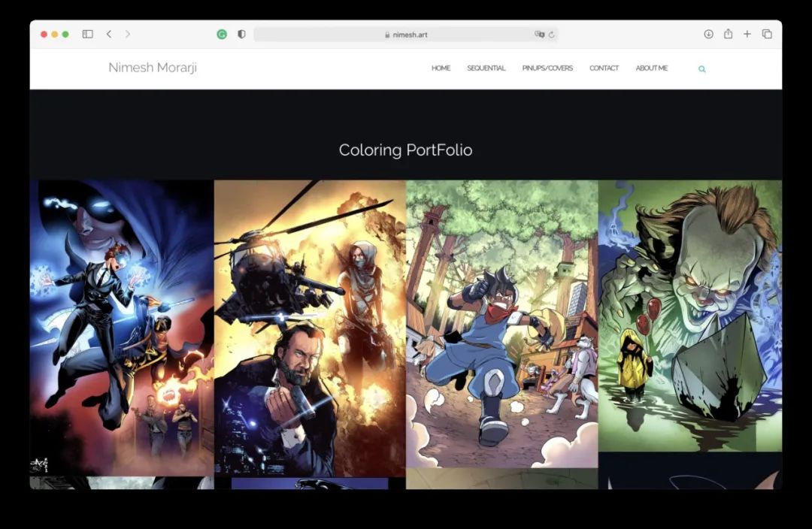812x529 pixels.
Task: Show tab overview icon
Action: [767, 34]
